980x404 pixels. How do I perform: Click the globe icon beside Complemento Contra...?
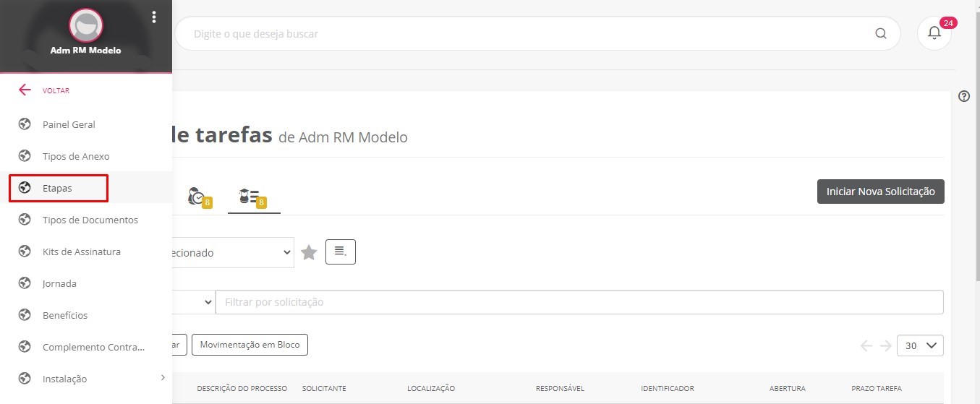point(25,347)
